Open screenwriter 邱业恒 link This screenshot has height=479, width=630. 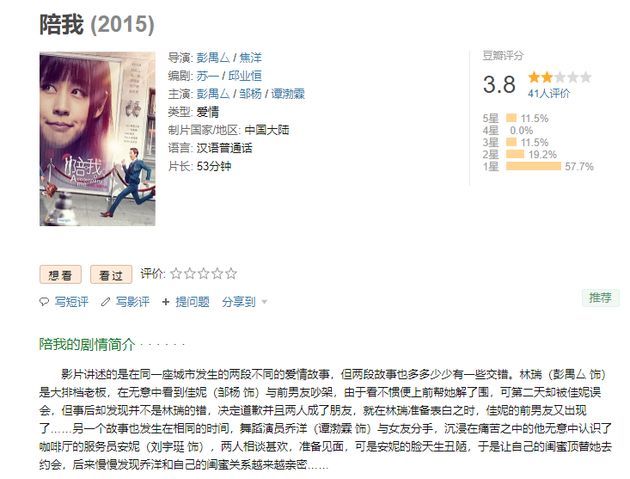click(245, 76)
